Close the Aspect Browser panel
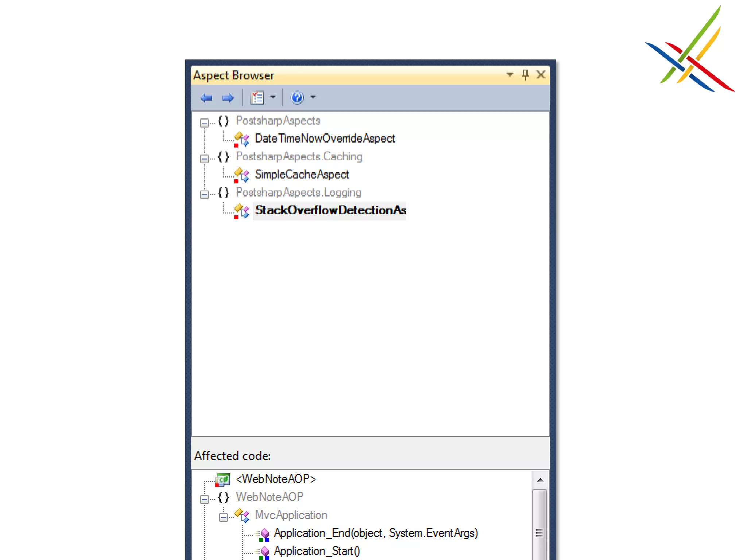 coord(541,75)
